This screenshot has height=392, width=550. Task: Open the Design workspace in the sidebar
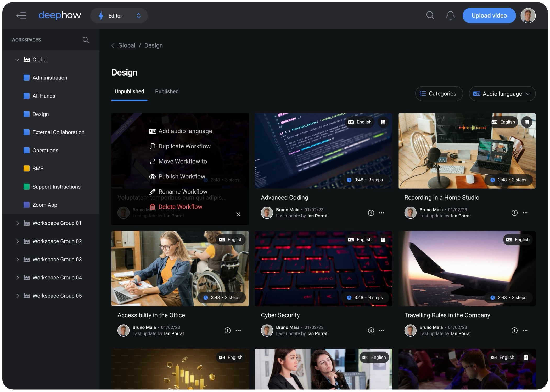coord(51,114)
